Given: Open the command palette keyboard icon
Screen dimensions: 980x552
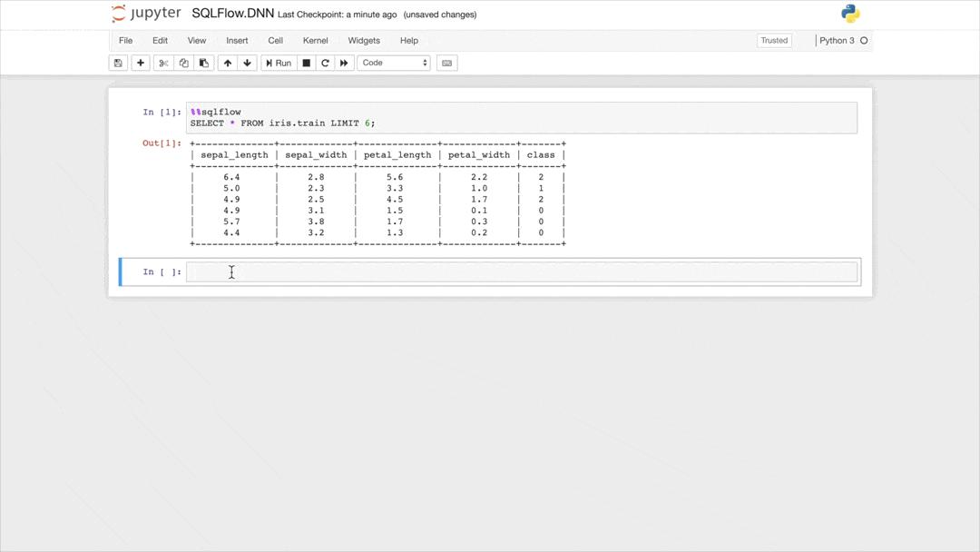Looking at the screenshot, I should [446, 63].
